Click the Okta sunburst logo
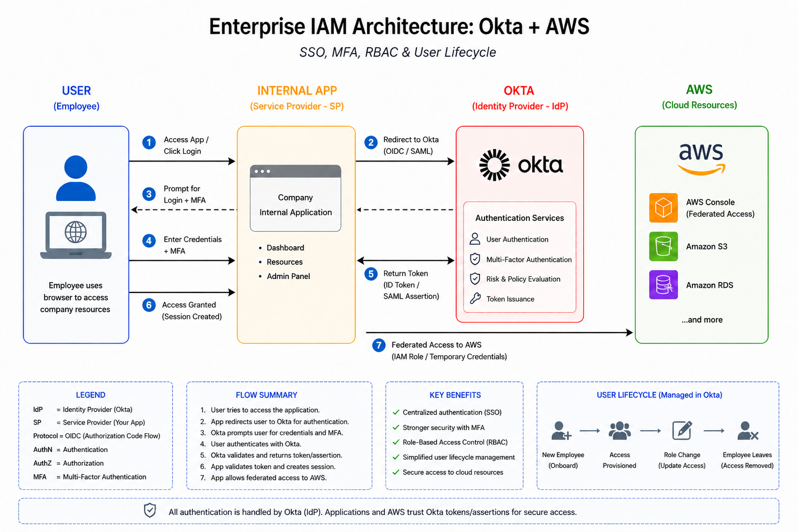The image size is (798, 532). (494, 165)
